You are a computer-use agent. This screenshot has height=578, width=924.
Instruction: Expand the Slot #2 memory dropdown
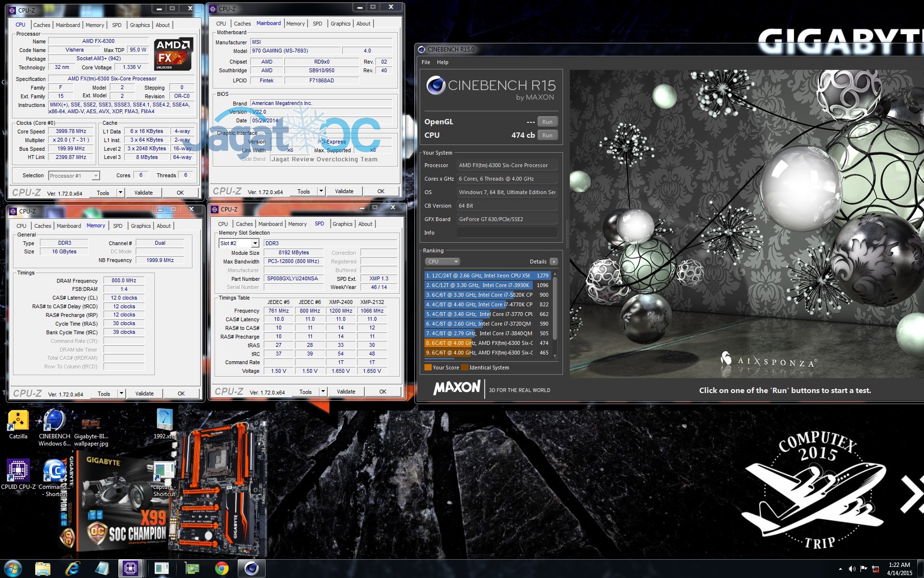[255, 243]
